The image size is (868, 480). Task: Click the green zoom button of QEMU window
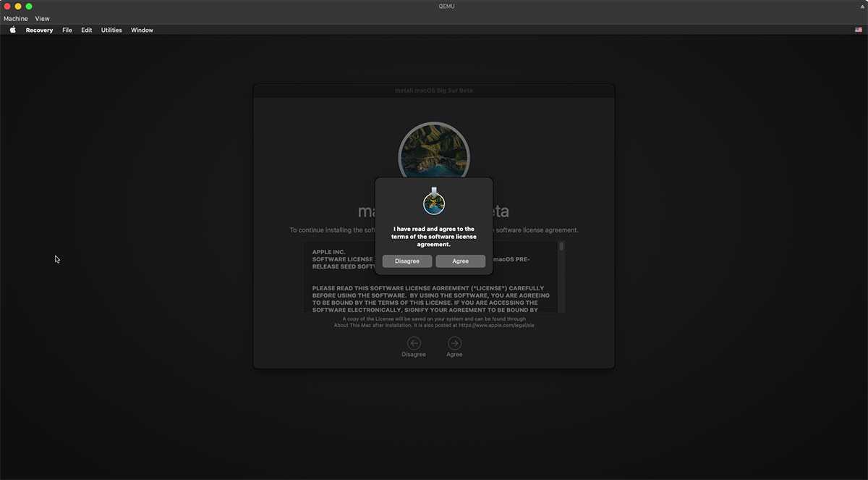point(29,6)
